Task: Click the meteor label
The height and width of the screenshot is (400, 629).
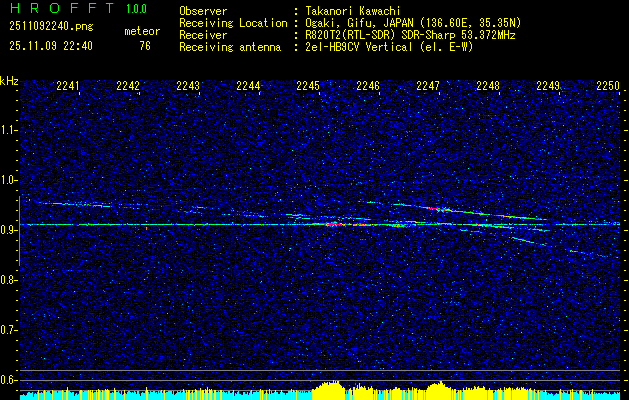Action: point(142,31)
